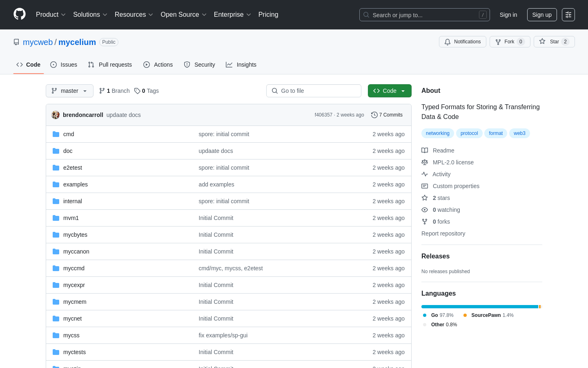Open the repository Activity pulse
The height and width of the screenshot is (368, 588).
[436, 174]
